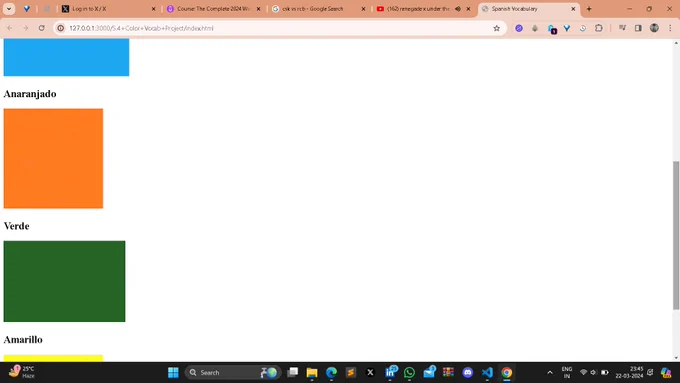This screenshot has width=680, height=383.
Task: Open the X app in the taskbar
Action: tap(370, 372)
